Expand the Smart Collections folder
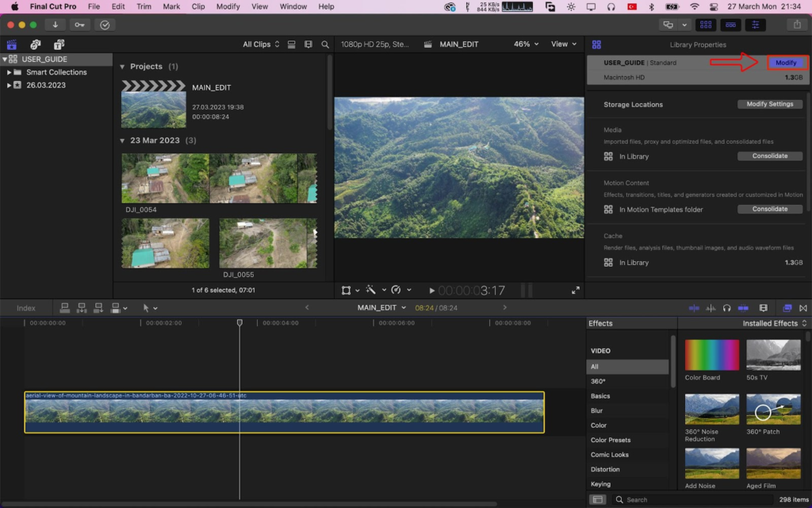This screenshot has width=812, height=508. click(9, 72)
